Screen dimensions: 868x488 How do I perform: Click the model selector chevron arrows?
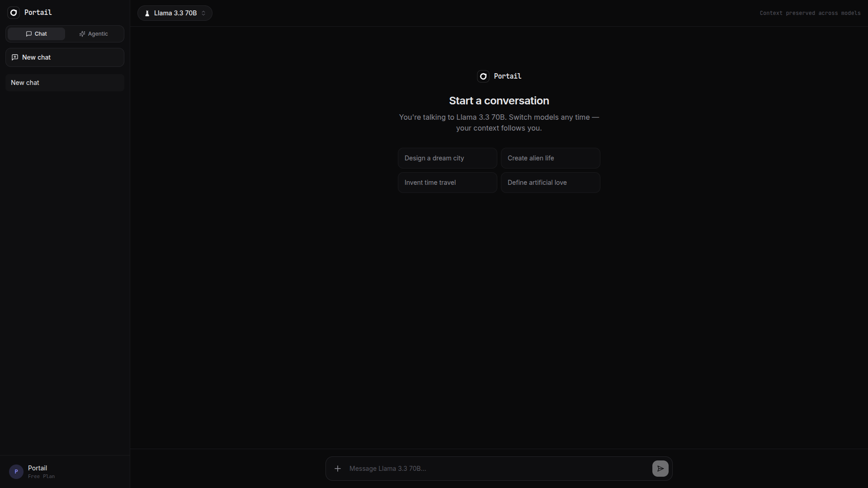[x=203, y=13]
